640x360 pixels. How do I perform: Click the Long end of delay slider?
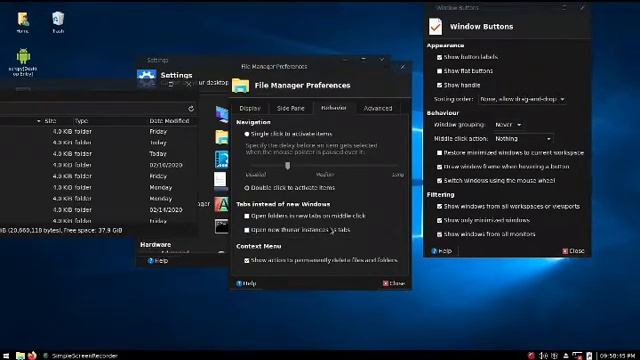click(x=398, y=175)
